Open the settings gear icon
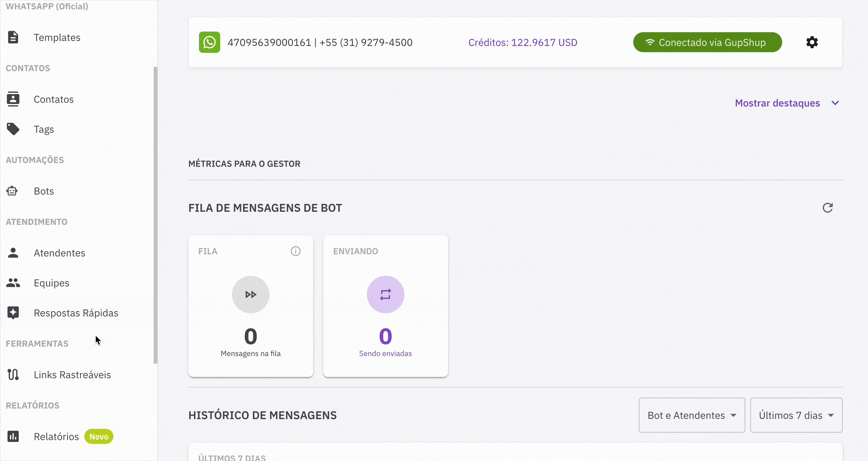Image resolution: width=868 pixels, height=461 pixels. 812,42
